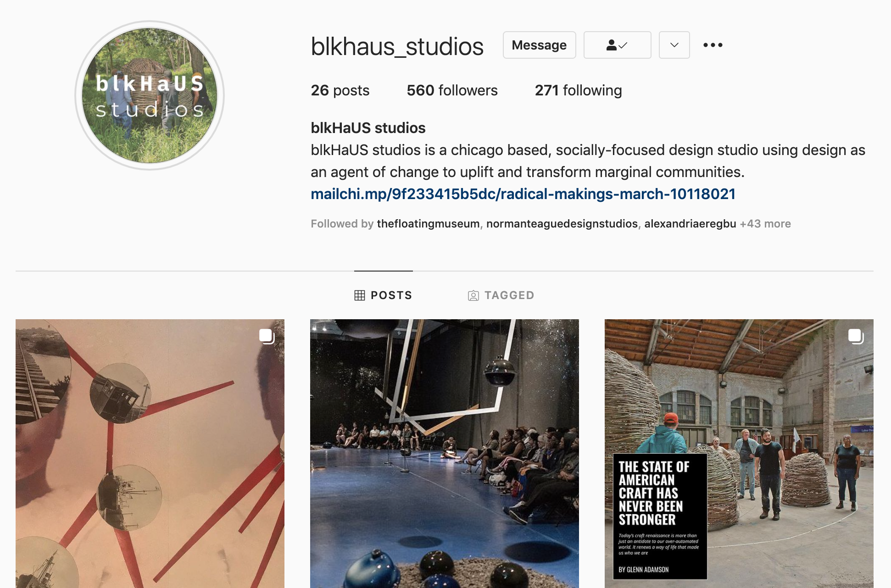Open the American Craft article post
The image size is (891, 588).
point(739,454)
